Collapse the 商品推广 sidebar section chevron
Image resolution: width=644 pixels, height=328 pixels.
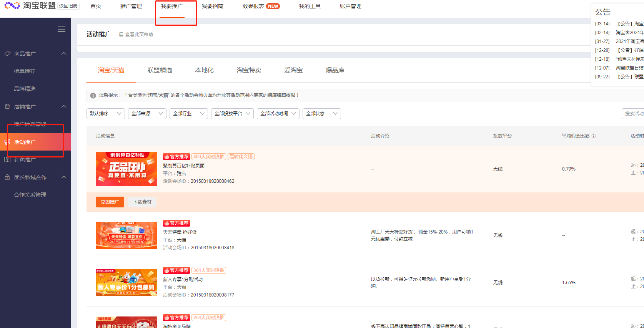coord(64,53)
